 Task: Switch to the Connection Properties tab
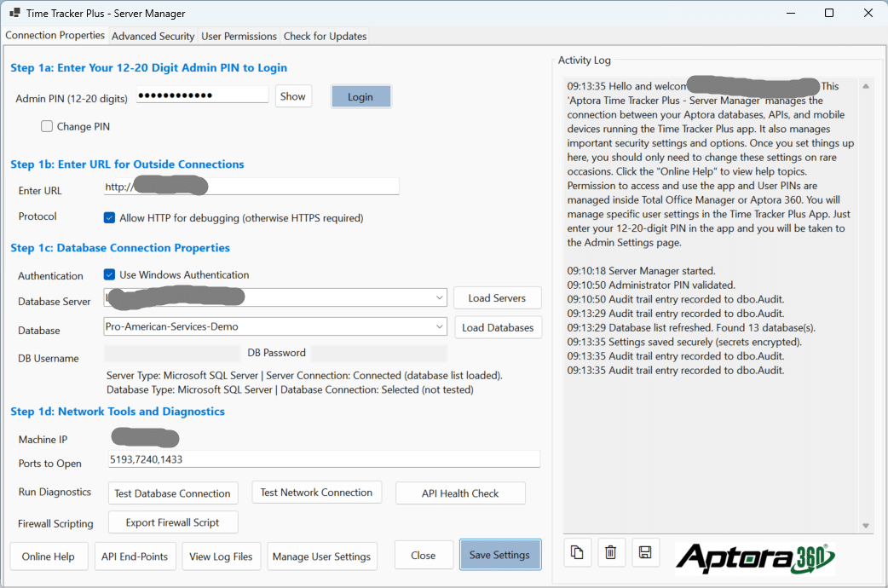pyautogui.click(x=55, y=35)
